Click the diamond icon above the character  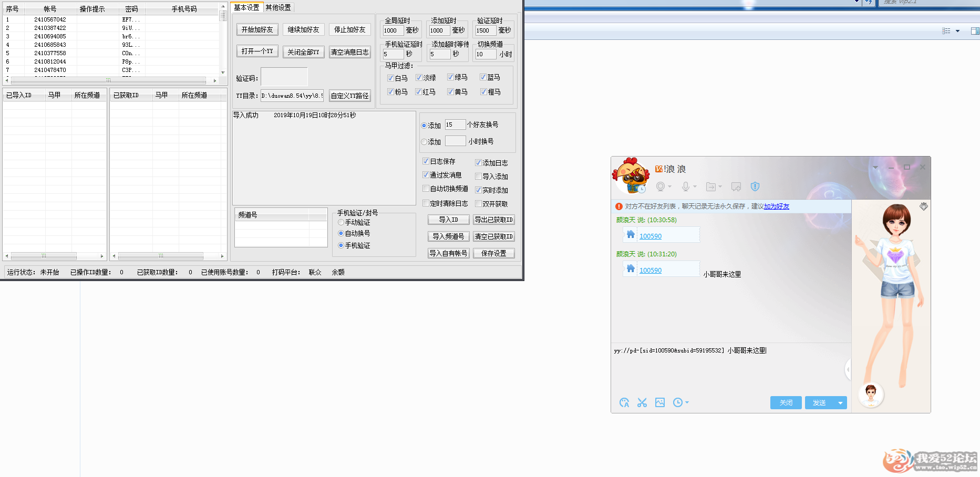click(923, 206)
